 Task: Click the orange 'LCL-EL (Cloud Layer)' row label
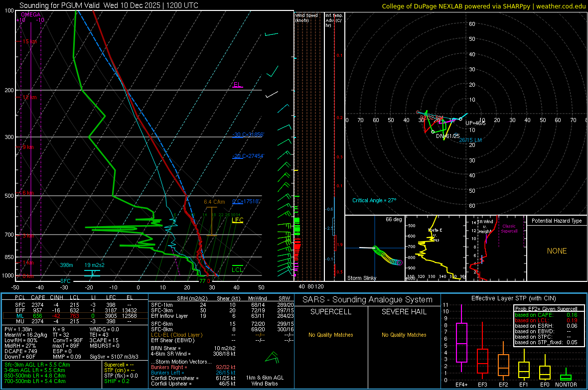click(x=176, y=335)
